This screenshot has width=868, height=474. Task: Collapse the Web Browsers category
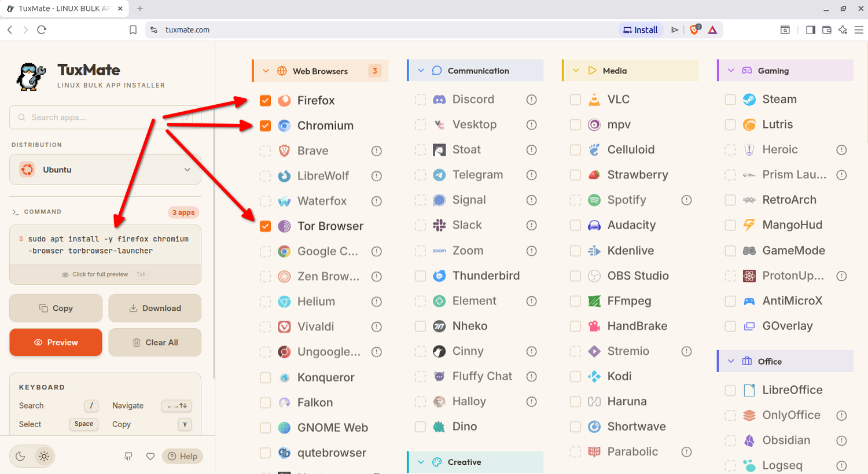(x=320, y=71)
